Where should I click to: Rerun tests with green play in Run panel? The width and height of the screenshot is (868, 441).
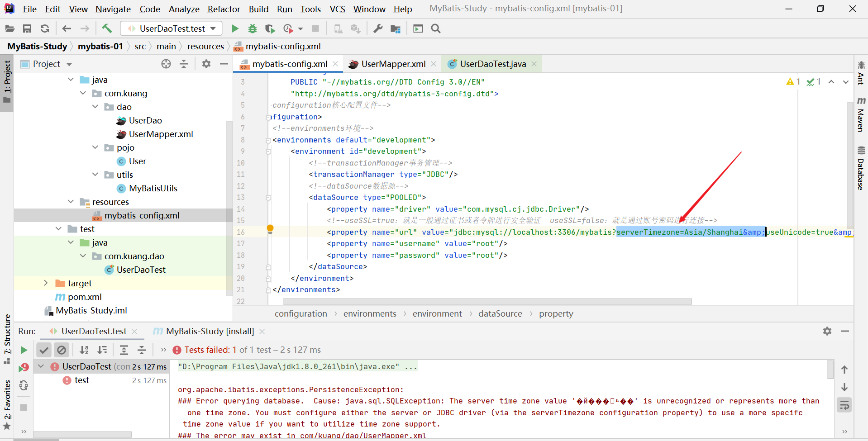[24, 350]
